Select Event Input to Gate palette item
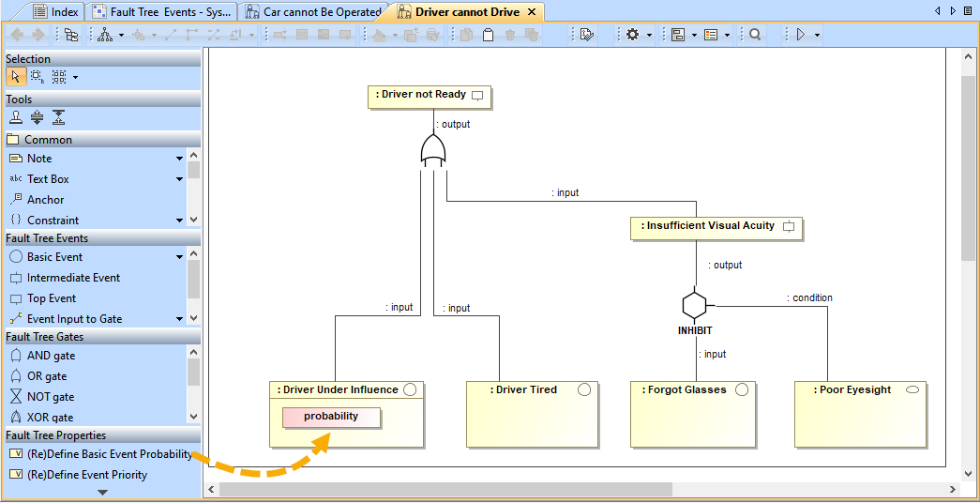The width and height of the screenshot is (980, 503). tap(75, 318)
